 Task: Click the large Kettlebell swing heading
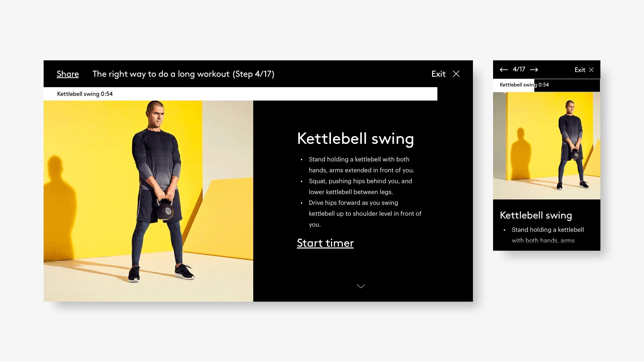click(355, 139)
